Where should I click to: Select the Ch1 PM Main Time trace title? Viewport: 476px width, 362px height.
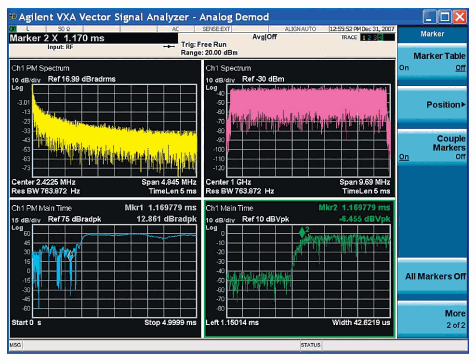click(42, 208)
